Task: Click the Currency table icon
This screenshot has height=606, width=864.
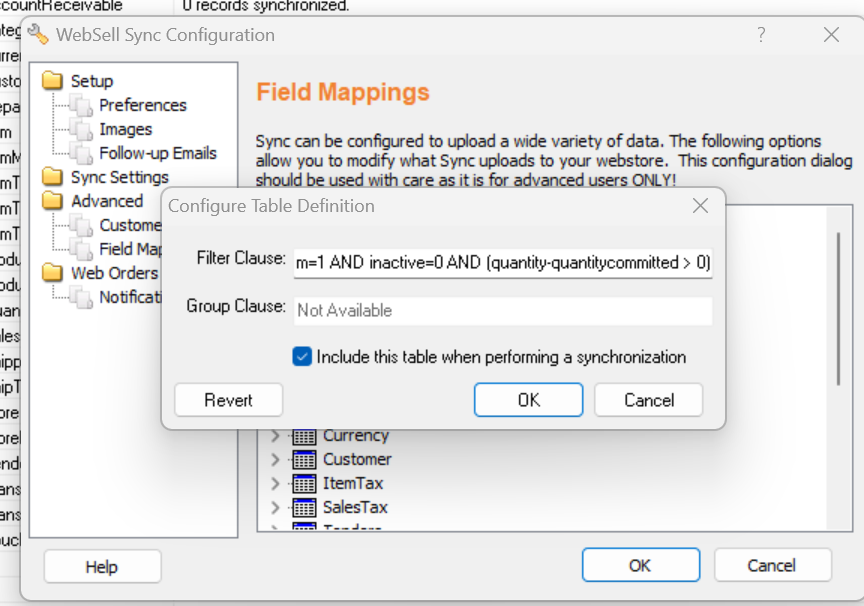Action: pyautogui.click(x=304, y=436)
